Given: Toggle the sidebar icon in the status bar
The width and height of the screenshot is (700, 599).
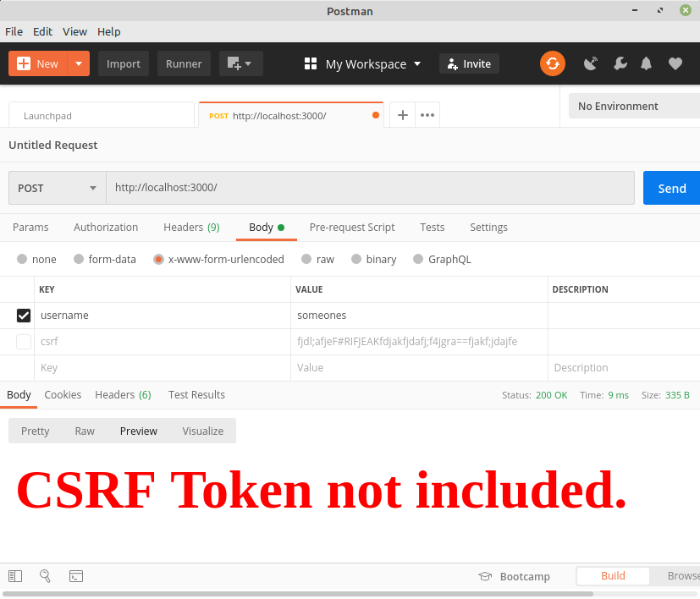Looking at the screenshot, I should (x=15, y=576).
